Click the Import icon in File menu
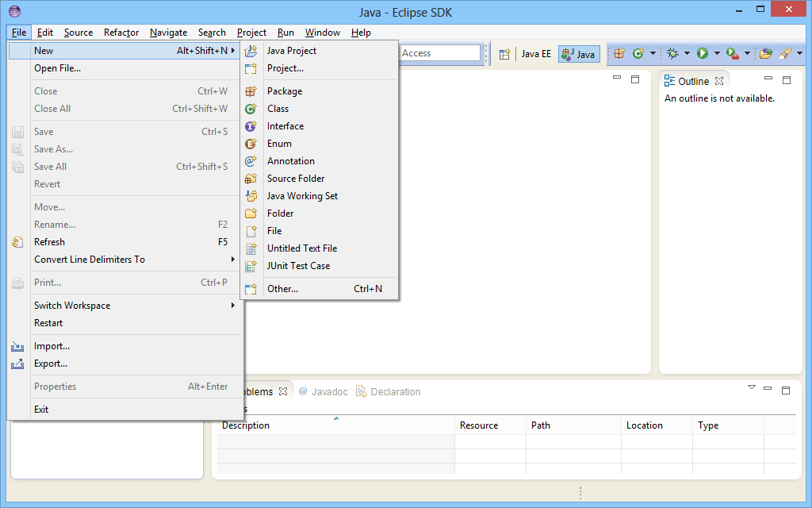 [17, 346]
